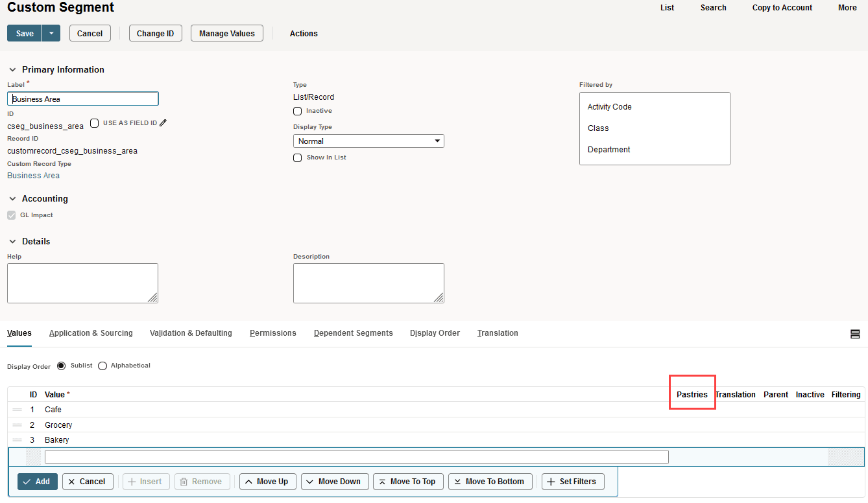Grab the drag handle for the Grocery row
This screenshot has width=868, height=503.
click(x=18, y=425)
